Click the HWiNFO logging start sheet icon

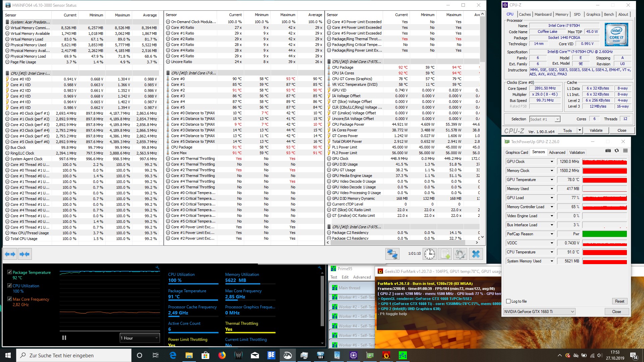point(445,254)
